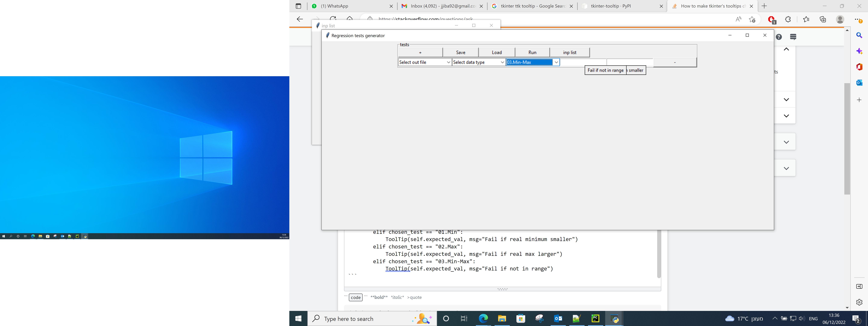Click the browser page vertical scrollbar
Viewport: 868px width, 326px height.
pyautogui.click(x=847, y=138)
